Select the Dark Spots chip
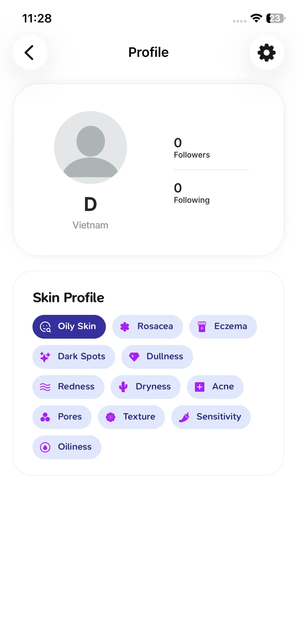Viewport: 297px width, 644px height. coord(74,357)
